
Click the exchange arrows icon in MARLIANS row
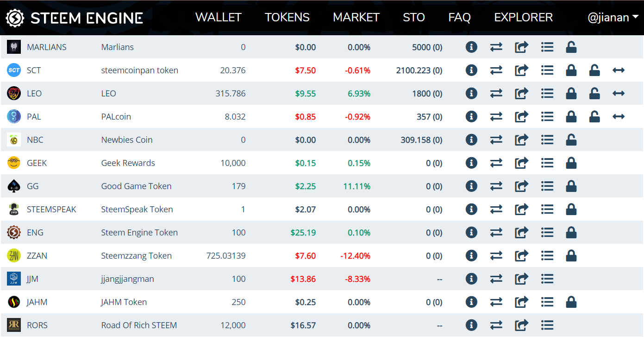point(496,47)
